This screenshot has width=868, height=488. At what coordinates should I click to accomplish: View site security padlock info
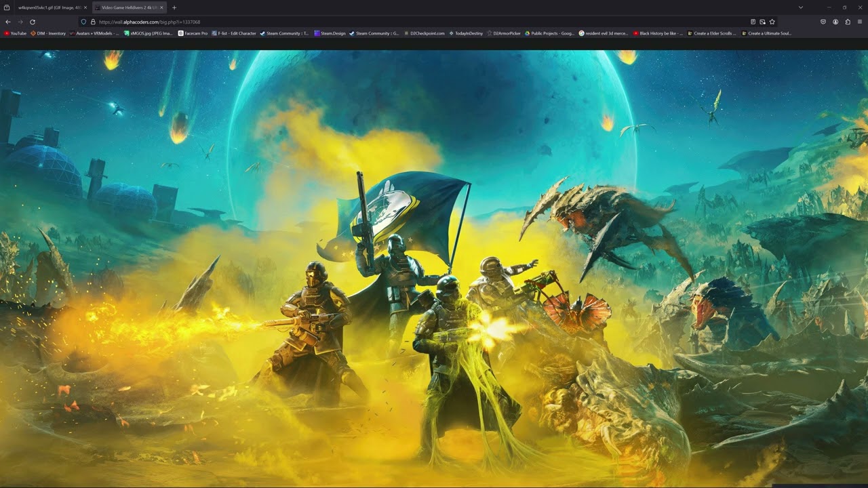pos(93,22)
